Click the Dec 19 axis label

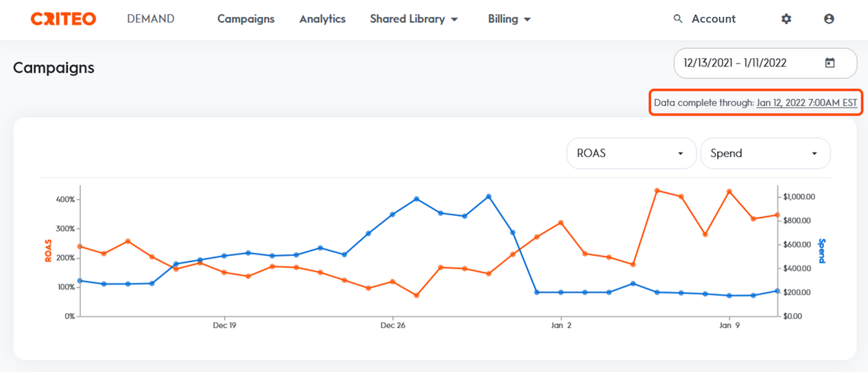tap(224, 325)
